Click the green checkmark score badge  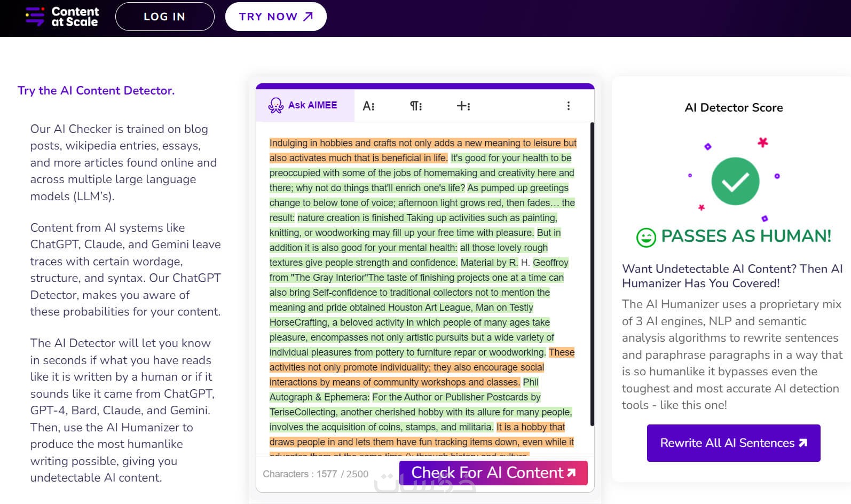[735, 181]
